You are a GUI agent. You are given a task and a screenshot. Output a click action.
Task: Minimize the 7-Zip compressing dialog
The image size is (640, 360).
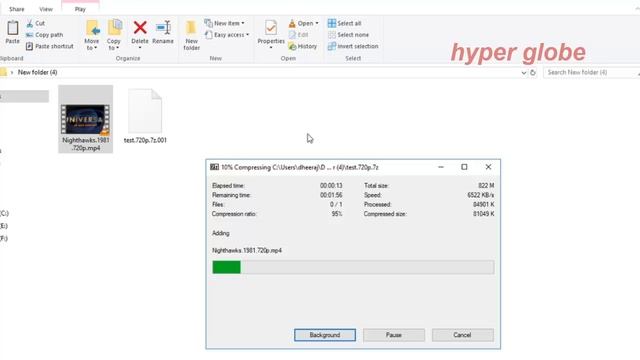[x=441, y=167]
